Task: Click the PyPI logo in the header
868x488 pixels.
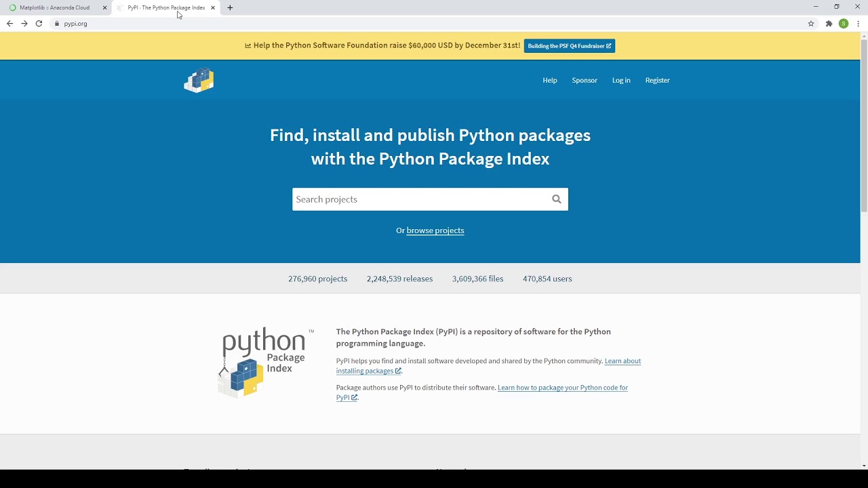Action: click(x=199, y=80)
